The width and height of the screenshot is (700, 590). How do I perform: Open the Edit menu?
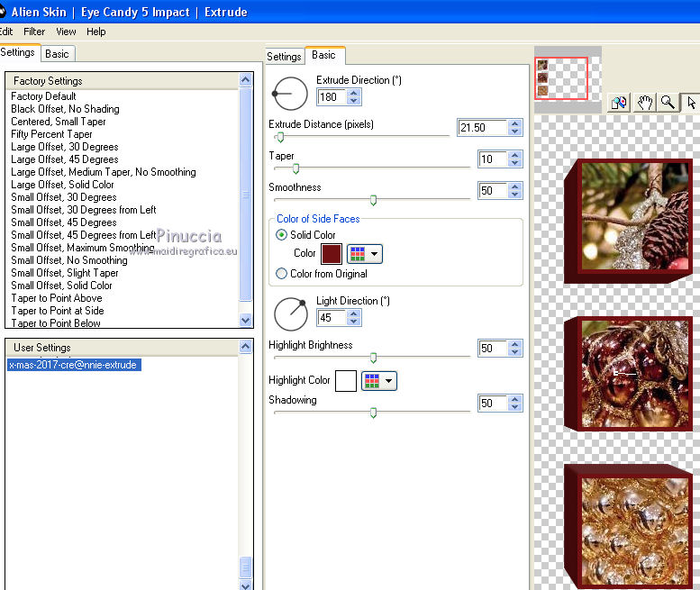point(6,32)
